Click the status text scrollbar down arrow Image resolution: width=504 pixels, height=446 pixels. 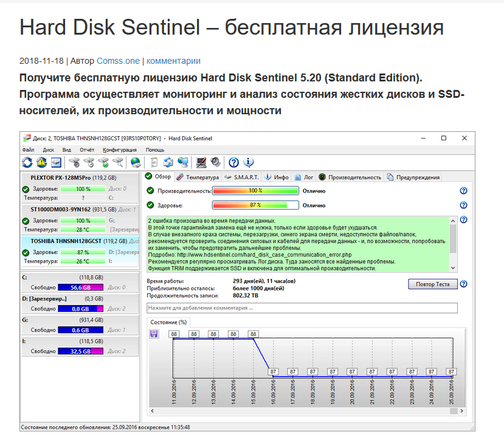[453, 268]
